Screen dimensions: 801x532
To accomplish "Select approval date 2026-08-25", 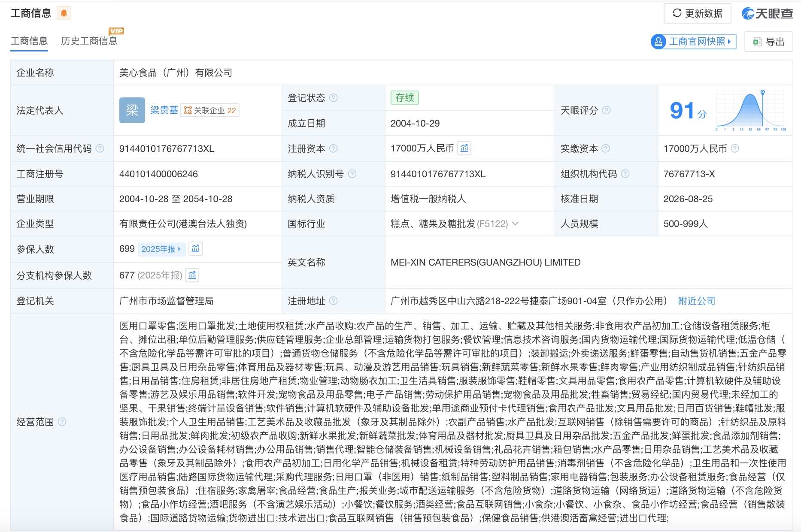I will pos(688,199).
